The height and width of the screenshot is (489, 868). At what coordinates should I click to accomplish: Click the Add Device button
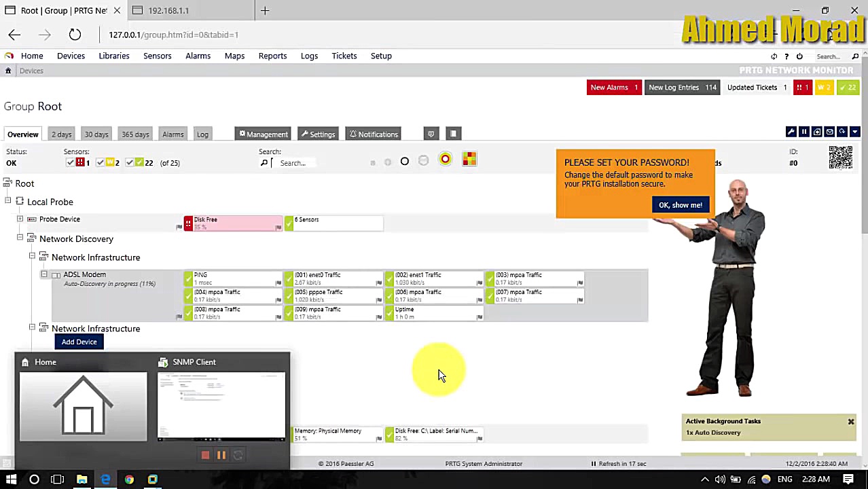point(79,342)
